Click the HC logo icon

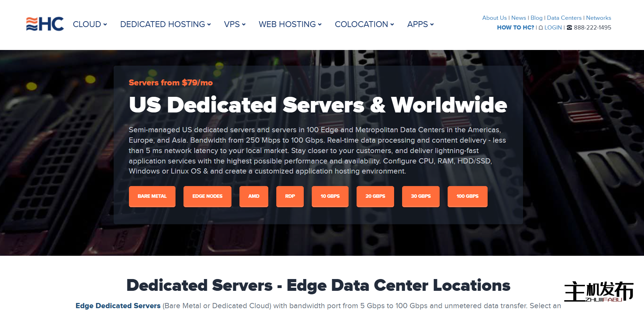[45, 24]
